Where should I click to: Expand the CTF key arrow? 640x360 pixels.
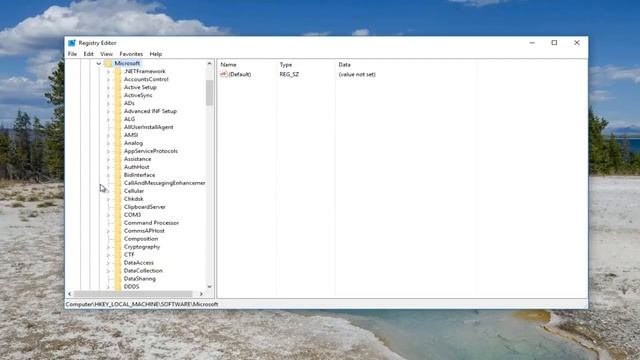click(108, 255)
